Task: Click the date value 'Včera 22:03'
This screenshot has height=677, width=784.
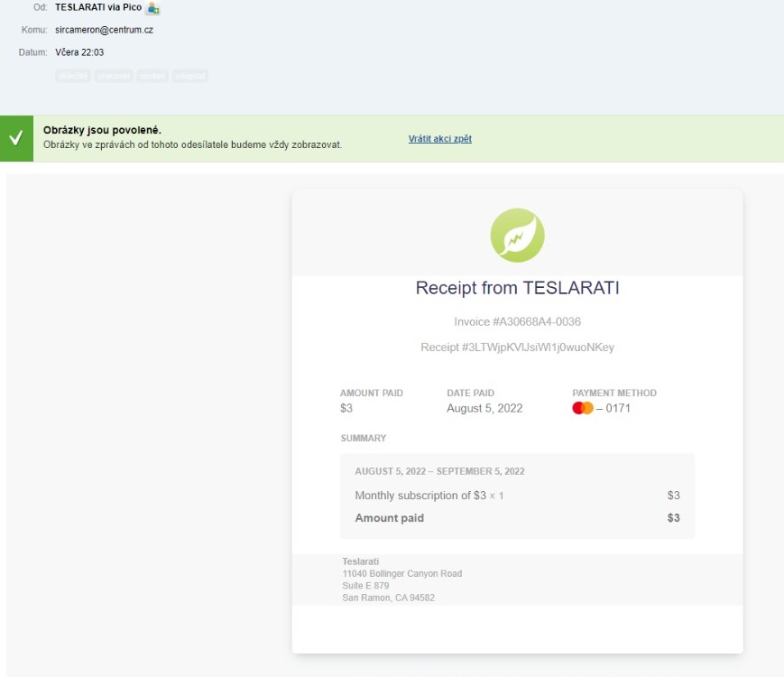Action: click(x=79, y=52)
